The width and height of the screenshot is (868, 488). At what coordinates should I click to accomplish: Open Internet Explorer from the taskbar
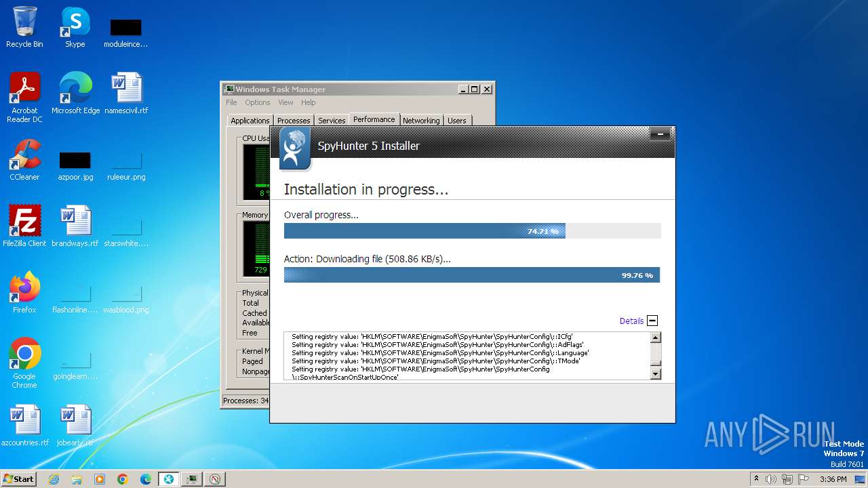click(54, 479)
